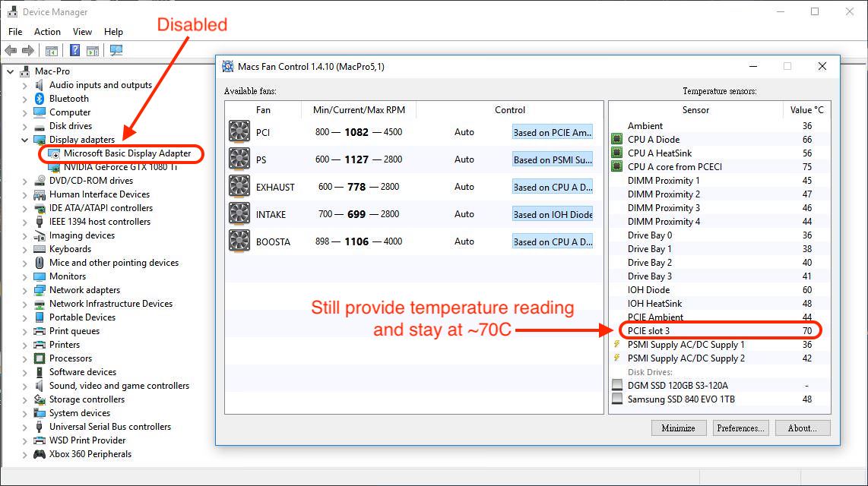The image size is (868, 486).
Task: Click the About button
Action: (x=802, y=428)
